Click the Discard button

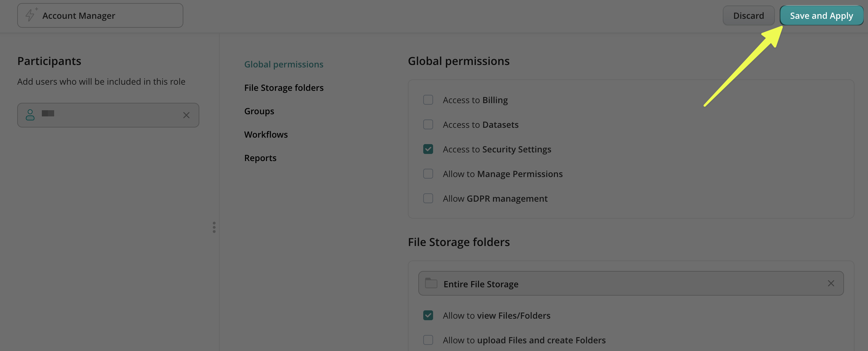pos(748,15)
